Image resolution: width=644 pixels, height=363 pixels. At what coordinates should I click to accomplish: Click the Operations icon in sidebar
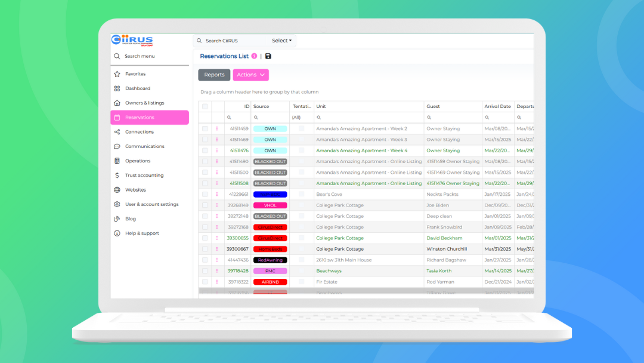[117, 161]
